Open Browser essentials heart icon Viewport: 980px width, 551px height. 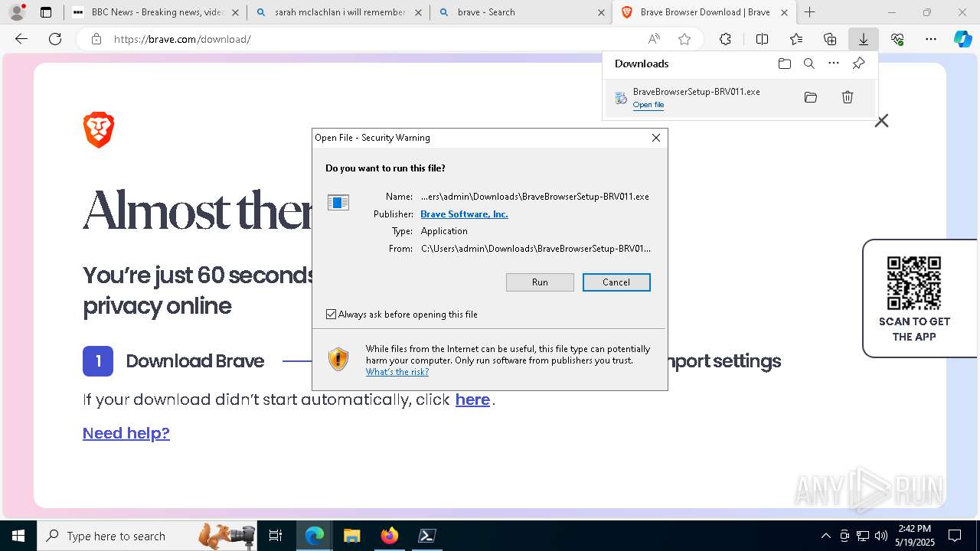point(897,39)
